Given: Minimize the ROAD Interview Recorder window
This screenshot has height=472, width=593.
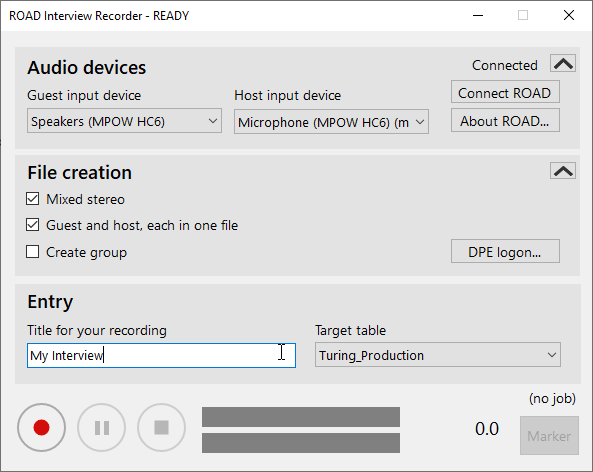Looking at the screenshot, I should 478,16.
